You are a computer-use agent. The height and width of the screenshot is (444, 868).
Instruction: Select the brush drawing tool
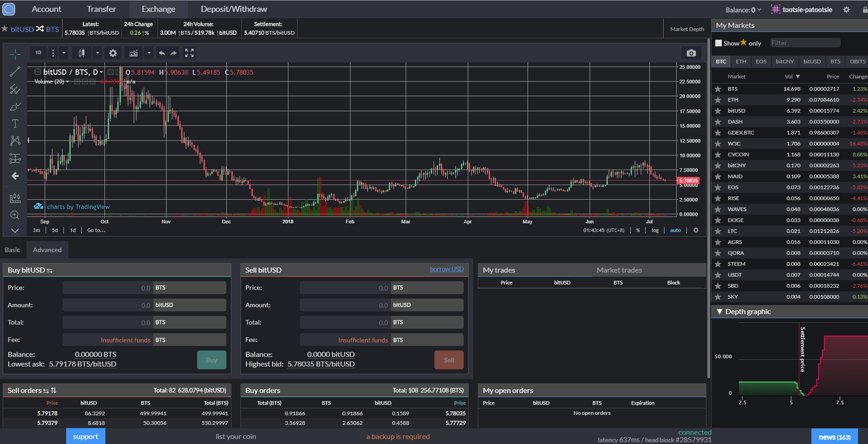click(15, 106)
